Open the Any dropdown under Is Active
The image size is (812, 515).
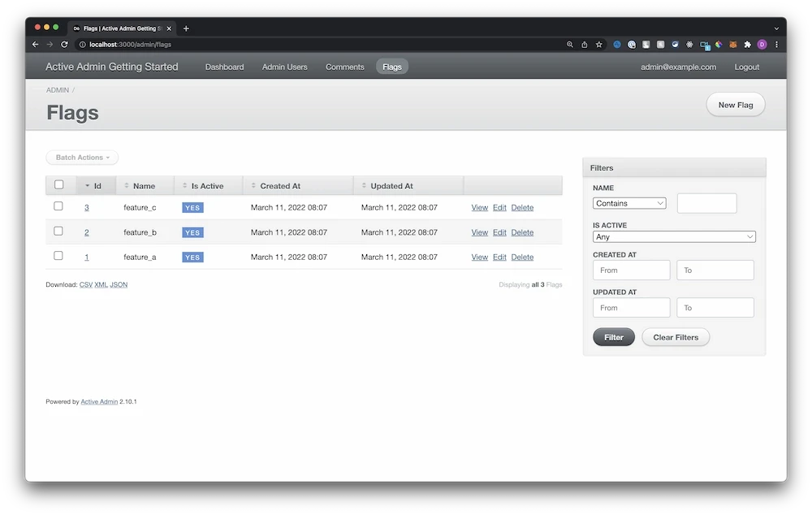pyautogui.click(x=674, y=236)
